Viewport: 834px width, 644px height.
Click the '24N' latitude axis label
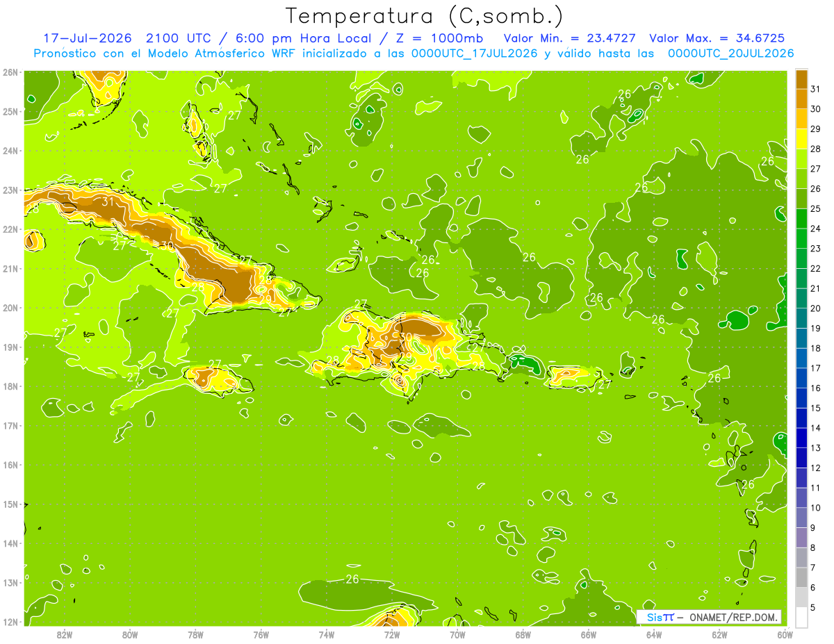point(10,151)
